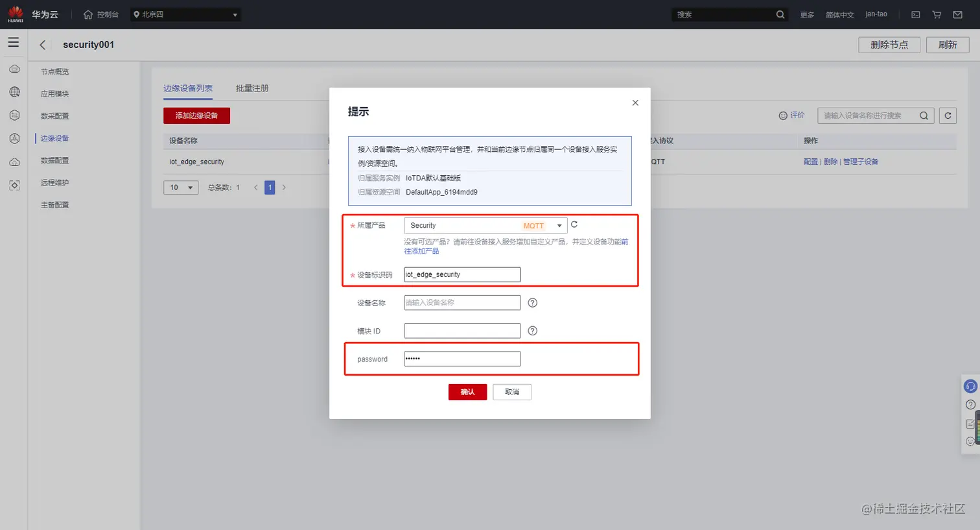Click the 管理子设备 action link
This screenshot has height=530, width=980.
[x=861, y=162]
